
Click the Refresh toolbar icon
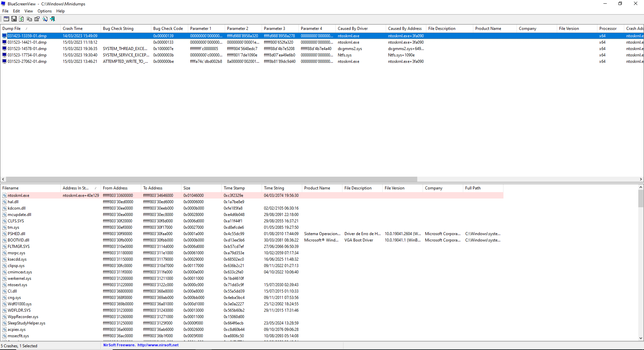point(21,19)
